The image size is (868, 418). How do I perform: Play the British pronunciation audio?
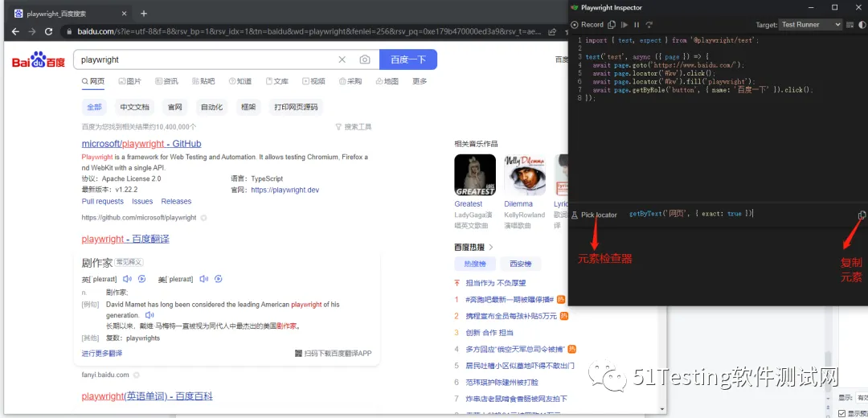(x=127, y=279)
